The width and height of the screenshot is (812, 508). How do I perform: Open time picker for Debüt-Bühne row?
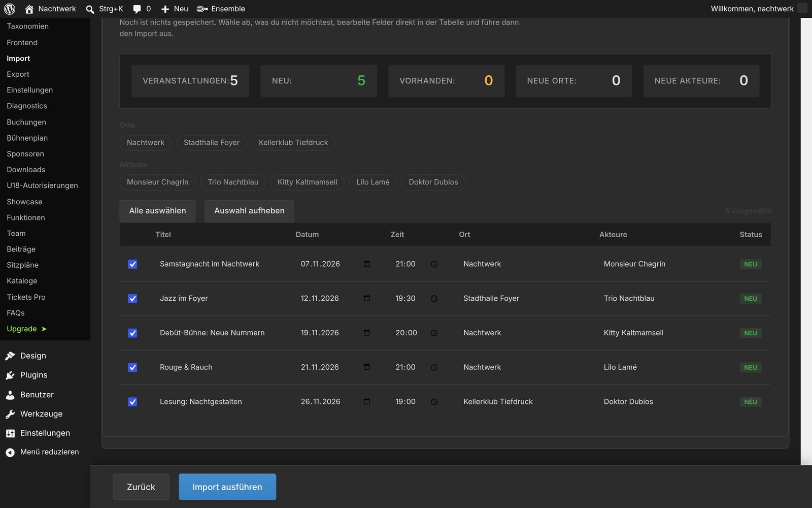tap(434, 333)
